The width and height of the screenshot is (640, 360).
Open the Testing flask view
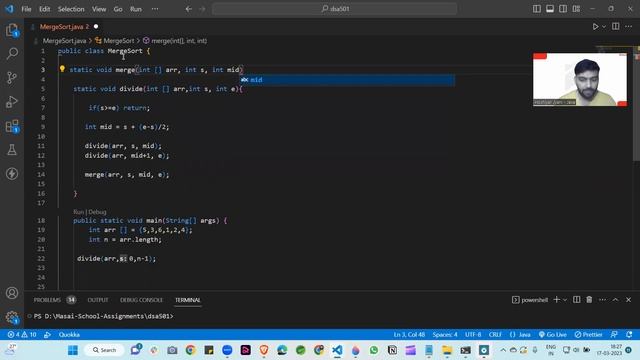[x=12, y=150]
